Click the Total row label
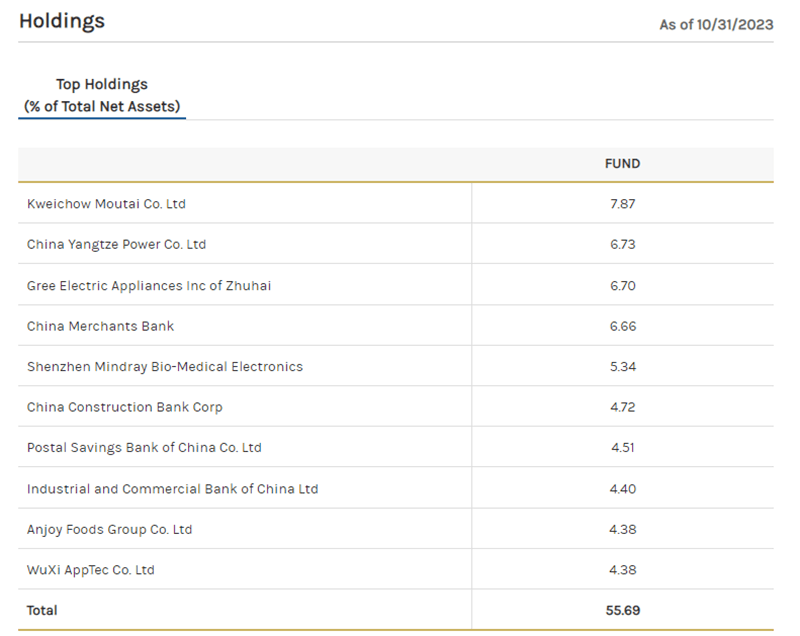800x636 pixels. click(42, 610)
